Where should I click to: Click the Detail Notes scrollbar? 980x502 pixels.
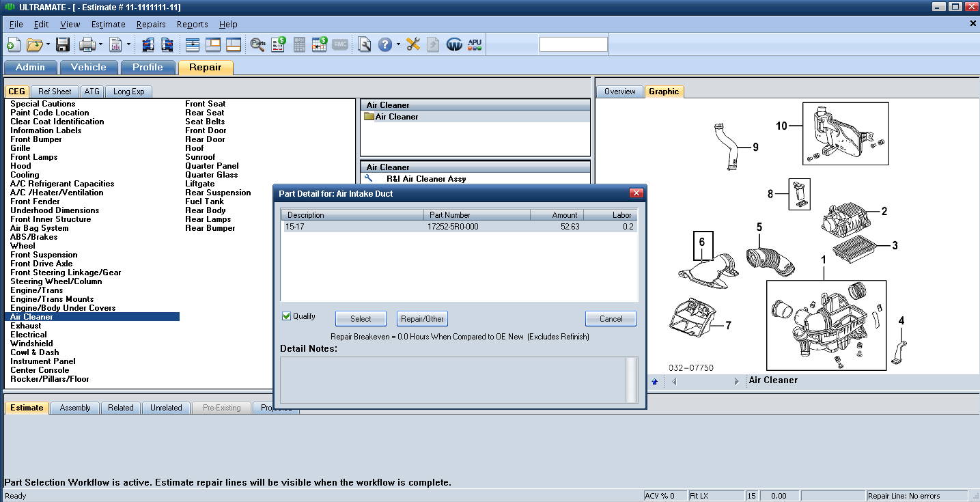tap(632, 380)
